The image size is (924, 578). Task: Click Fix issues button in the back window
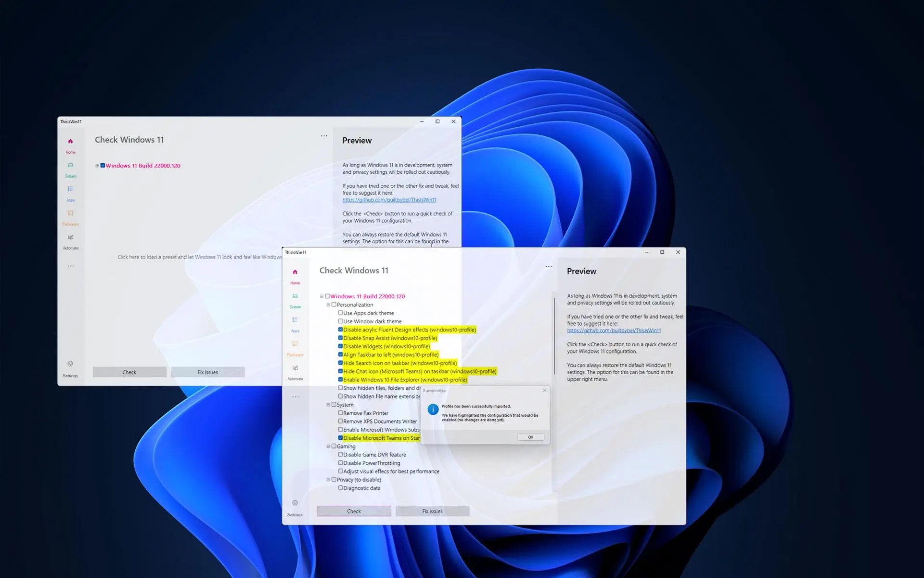tap(208, 372)
